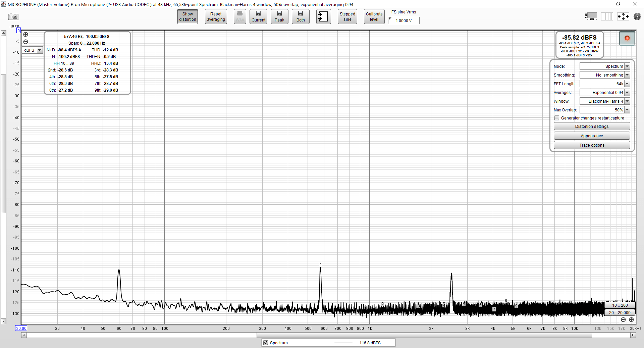Save the Current trace

[258, 16]
